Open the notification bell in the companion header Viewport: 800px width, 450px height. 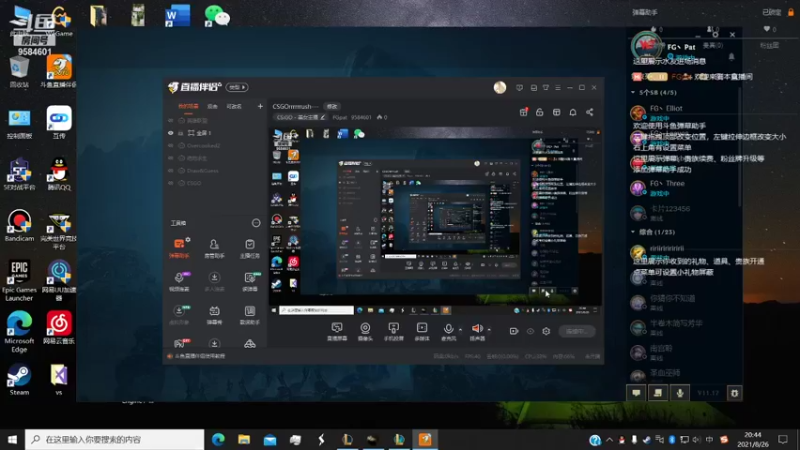573,112
